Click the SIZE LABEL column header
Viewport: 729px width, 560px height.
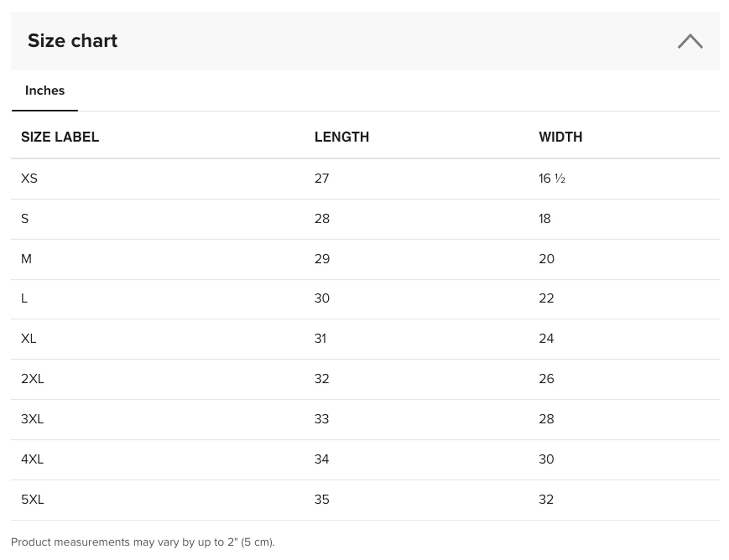coord(60,137)
